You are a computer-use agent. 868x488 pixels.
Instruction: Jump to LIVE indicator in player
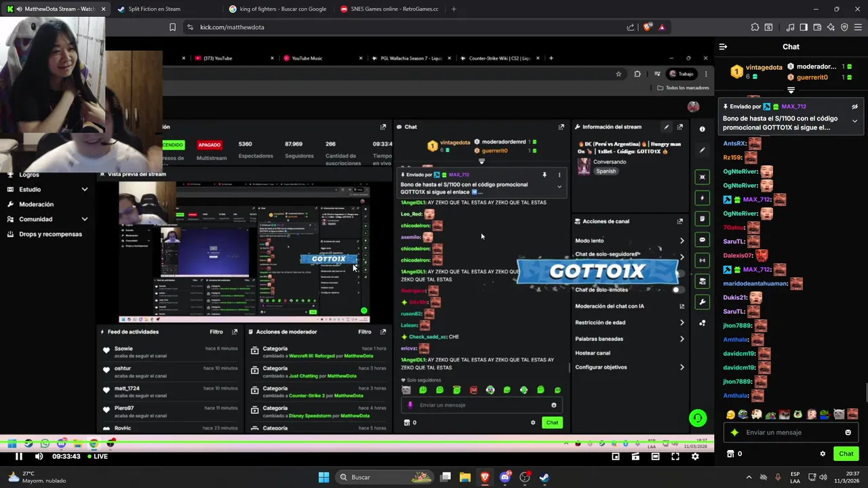pyautogui.click(x=96, y=456)
